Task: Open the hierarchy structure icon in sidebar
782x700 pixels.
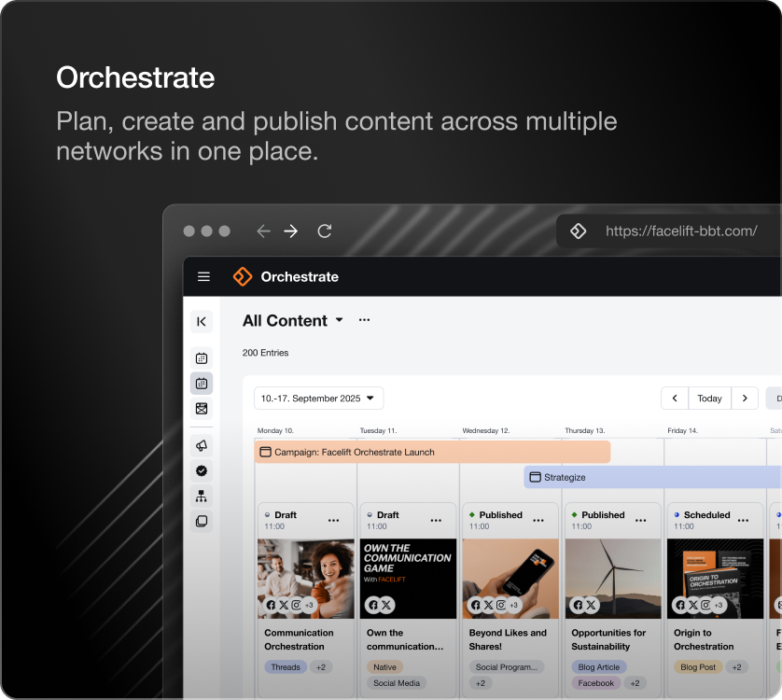Action: tap(202, 496)
